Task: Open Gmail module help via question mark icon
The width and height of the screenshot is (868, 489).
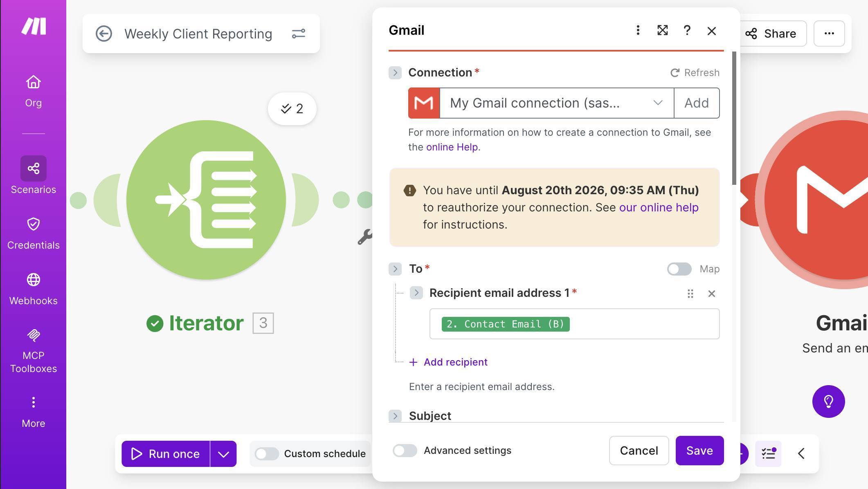Action: click(687, 30)
